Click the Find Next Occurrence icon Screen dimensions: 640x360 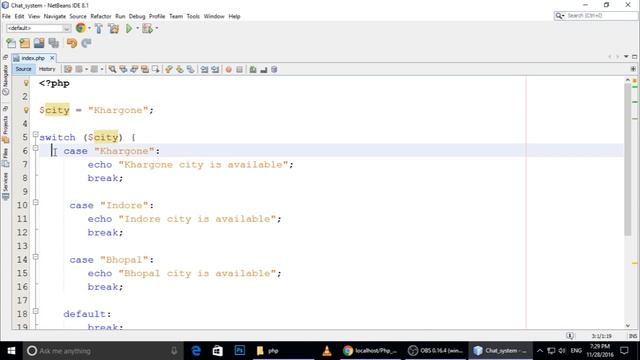pyautogui.click(x=134, y=69)
